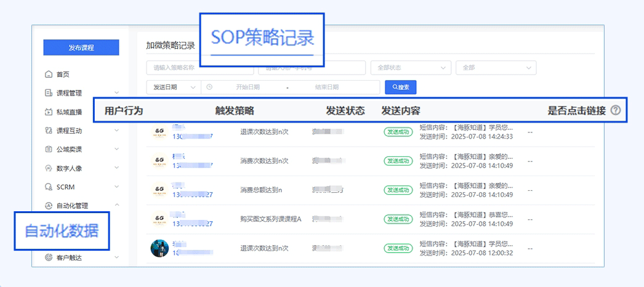Screen dimensions: 644x287
Task: Click the 公域卖课 sidebar icon
Action: (49, 149)
